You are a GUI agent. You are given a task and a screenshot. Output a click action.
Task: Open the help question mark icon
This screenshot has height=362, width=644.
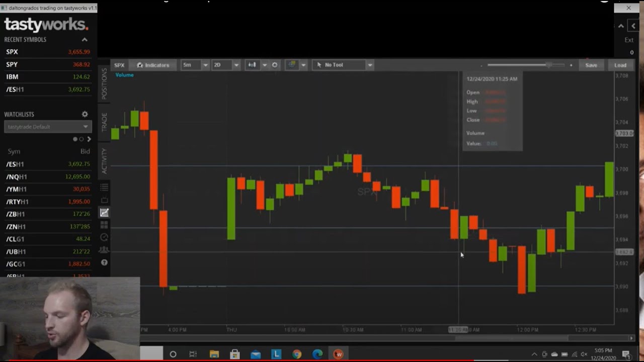point(104,262)
